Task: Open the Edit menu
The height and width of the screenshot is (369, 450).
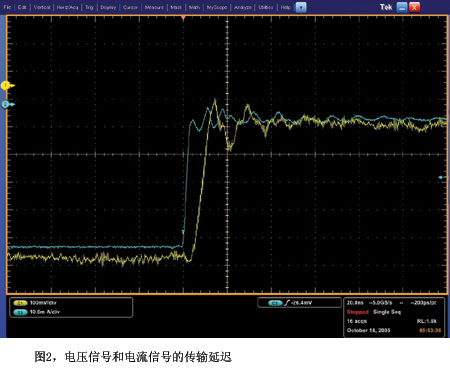Action: click(x=22, y=7)
